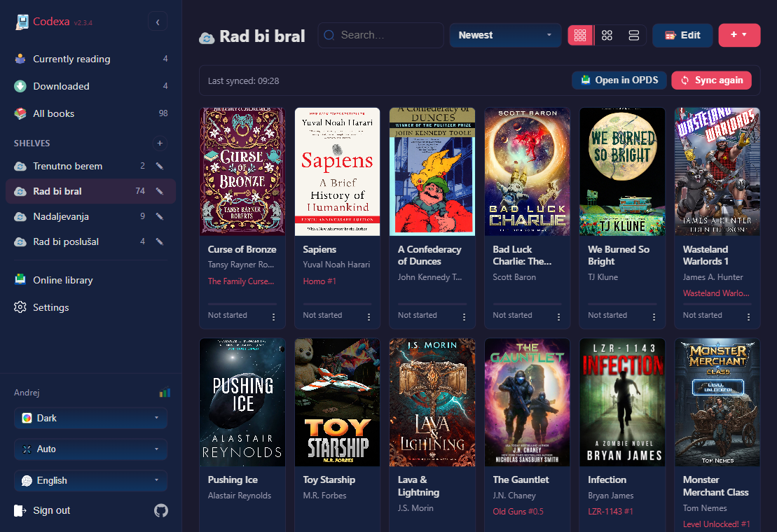Edit the Rad bi poslušal shelf pencil icon
Screen dimensions: 777x532
pos(160,241)
